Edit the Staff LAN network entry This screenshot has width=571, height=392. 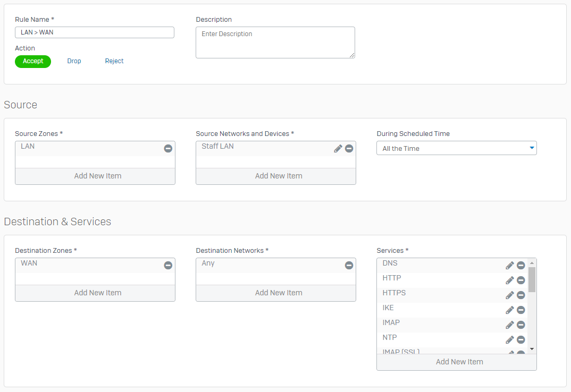tap(338, 149)
